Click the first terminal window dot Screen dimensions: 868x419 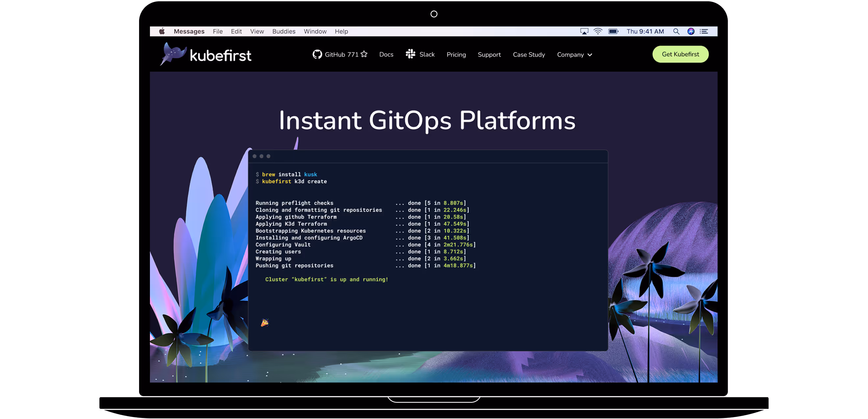point(255,156)
